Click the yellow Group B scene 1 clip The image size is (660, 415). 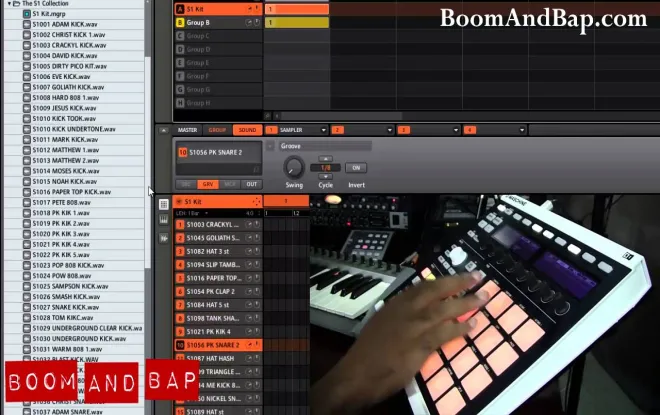297,22
